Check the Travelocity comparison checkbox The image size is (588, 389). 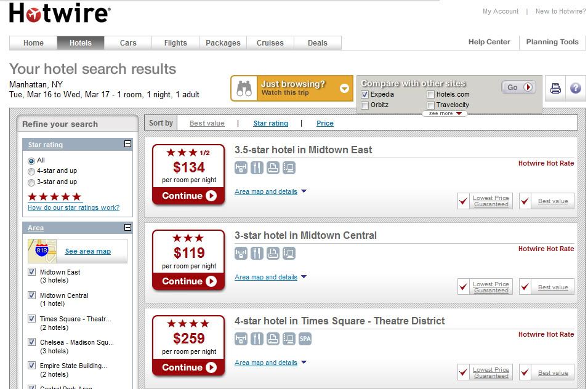point(431,105)
